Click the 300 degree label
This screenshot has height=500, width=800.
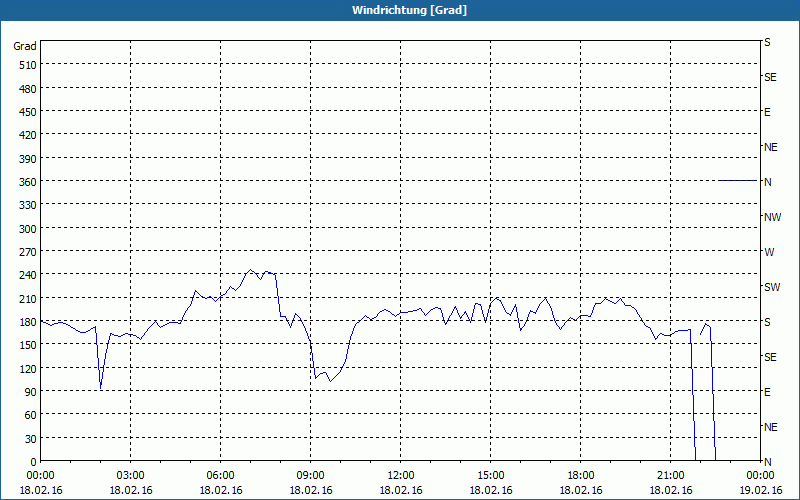(x=28, y=229)
